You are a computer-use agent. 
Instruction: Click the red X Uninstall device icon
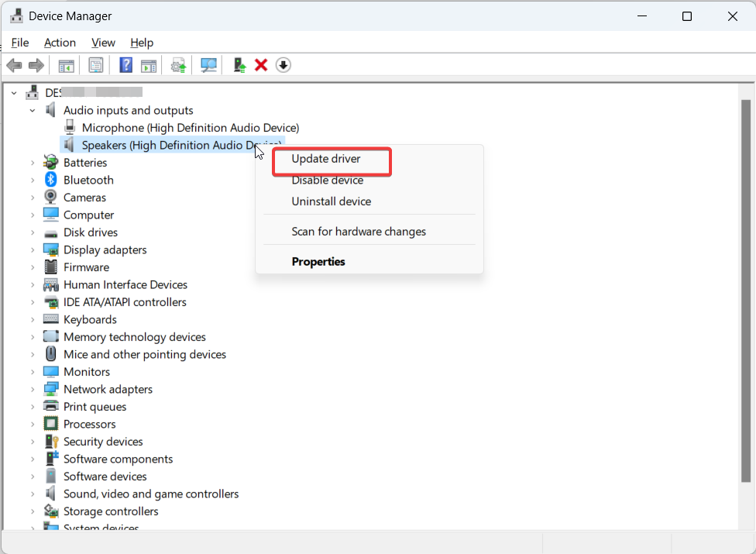point(261,65)
